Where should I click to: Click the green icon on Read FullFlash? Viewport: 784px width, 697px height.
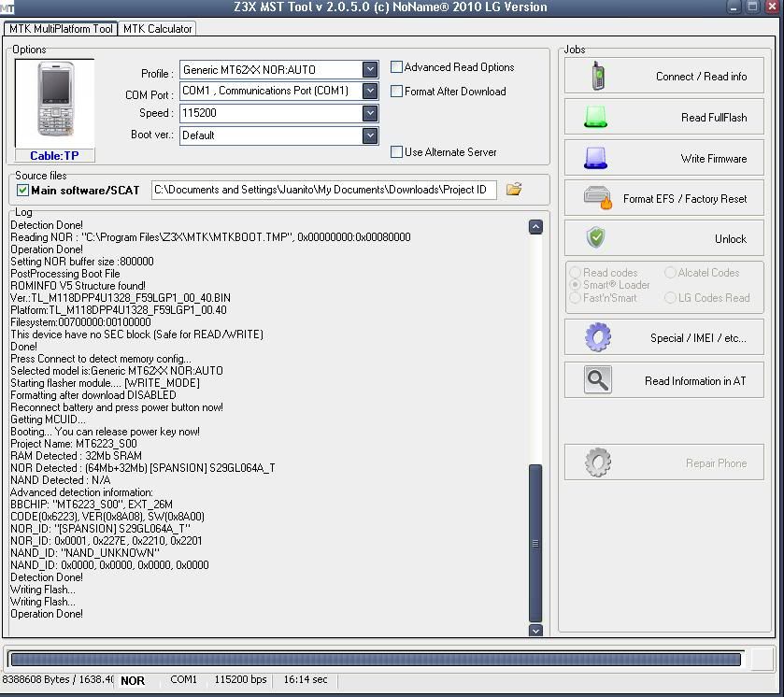click(x=596, y=117)
